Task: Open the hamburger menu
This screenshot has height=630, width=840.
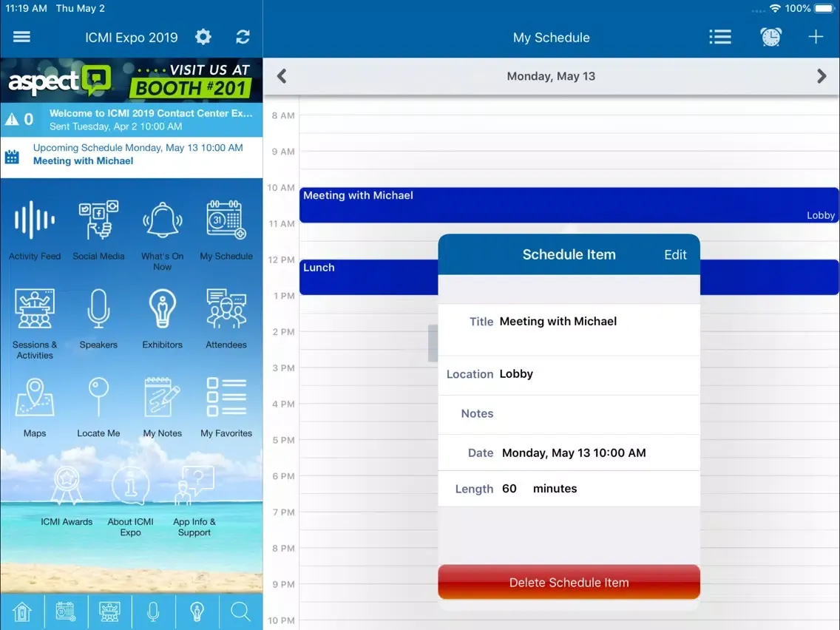Action: (21, 37)
